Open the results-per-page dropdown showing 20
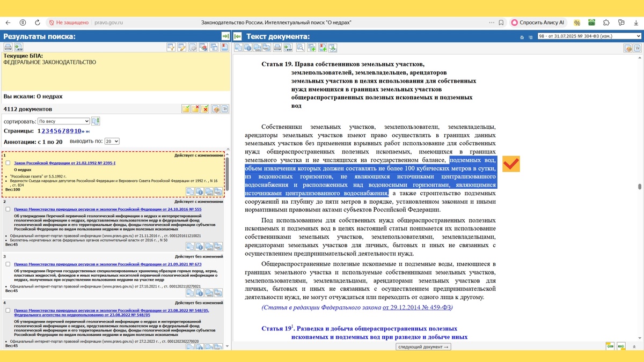 click(x=112, y=142)
